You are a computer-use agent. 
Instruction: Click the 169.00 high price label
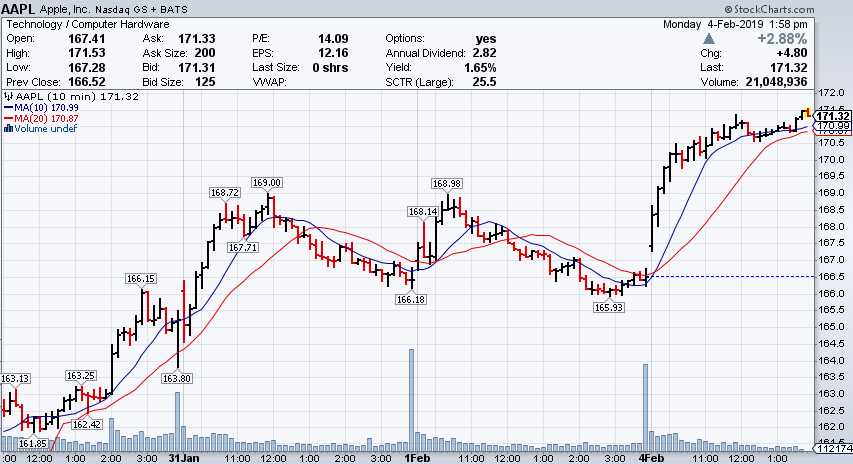coord(267,182)
